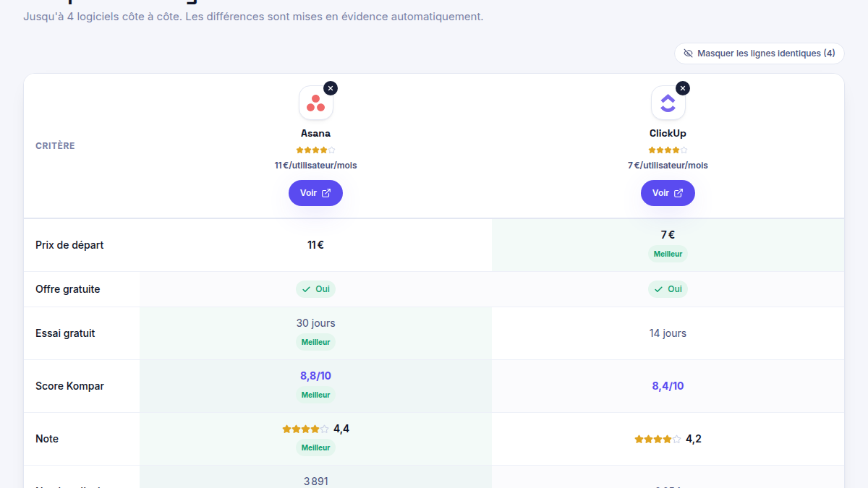Remove Asana from the comparison
This screenshot has height=488, width=868.
coord(331,88)
